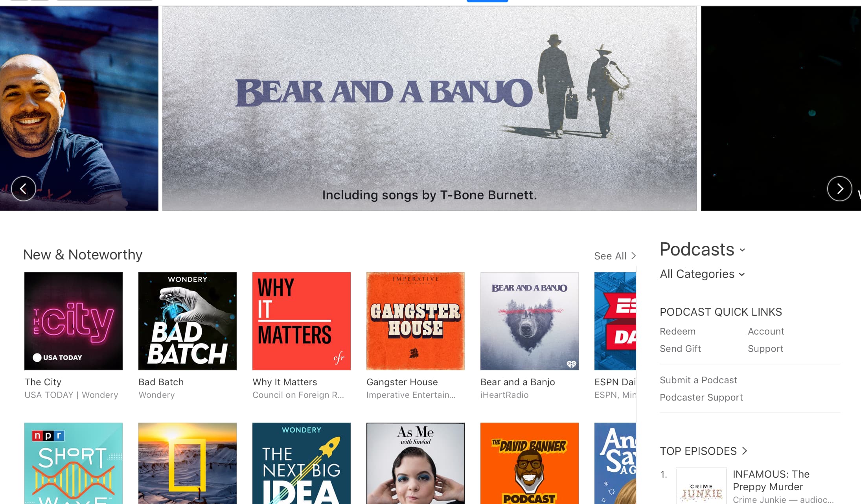Open Bad Batch podcast artwork
This screenshot has width=861, height=504.
tap(188, 321)
